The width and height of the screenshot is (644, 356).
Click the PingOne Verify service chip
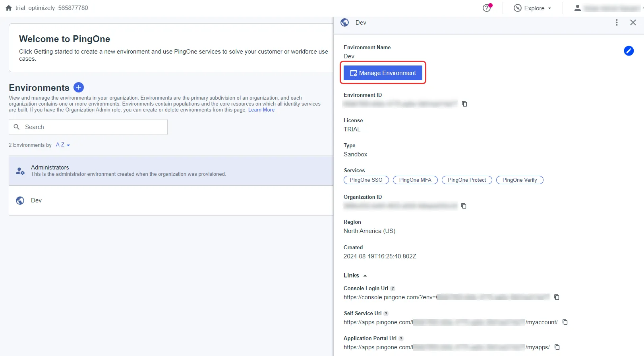520,180
